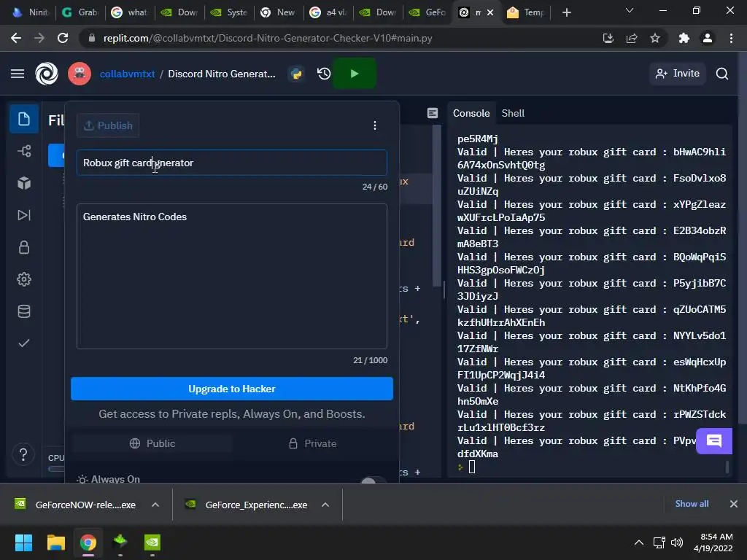Image resolution: width=747 pixels, height=560 pixels.
Task: Close the active replit browser tab
Action: [x=490, y=12]
